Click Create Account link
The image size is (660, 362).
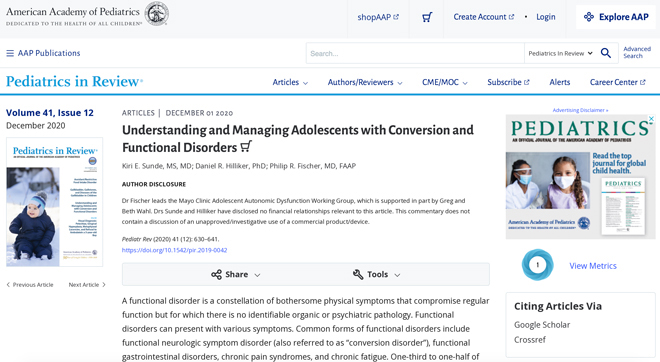(484, 17)
